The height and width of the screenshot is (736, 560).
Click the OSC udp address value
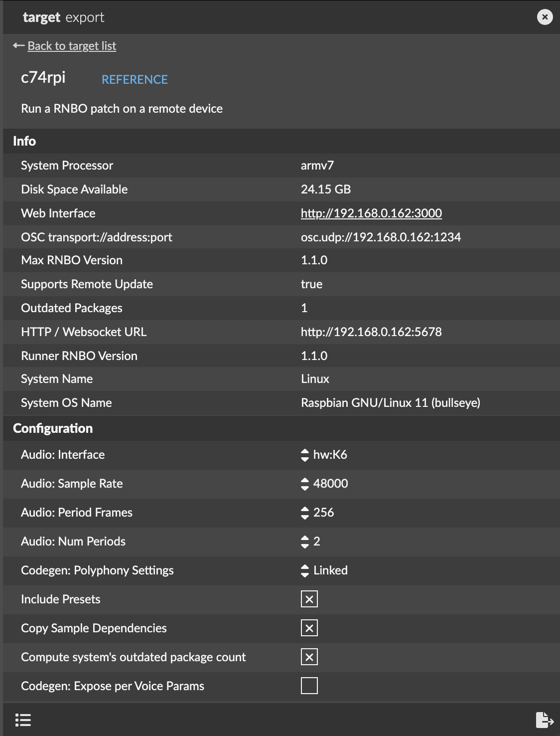click(x=381, y=237)
